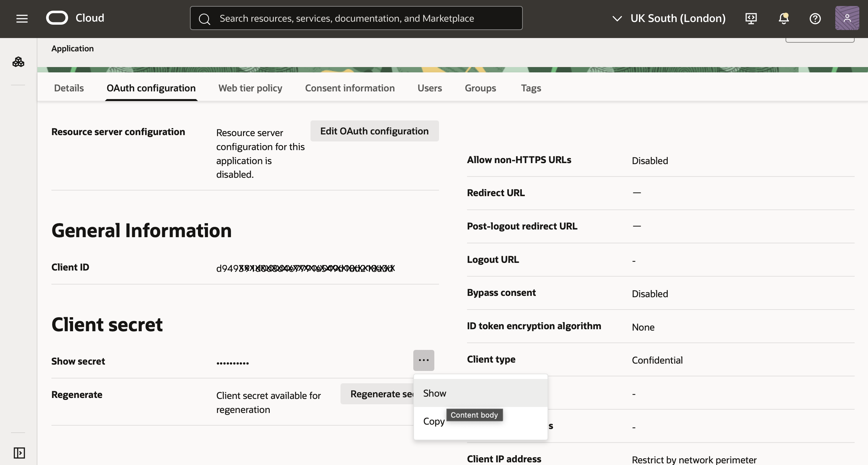Open the navigation hamburger menu

coord(22,19)
